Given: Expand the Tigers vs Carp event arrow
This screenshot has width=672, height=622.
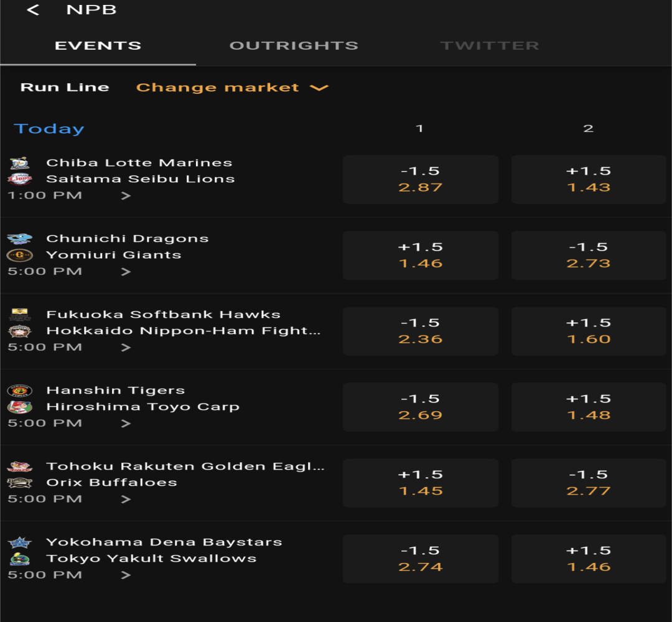Looking at the screenshot, I should [x=126, y=423].
